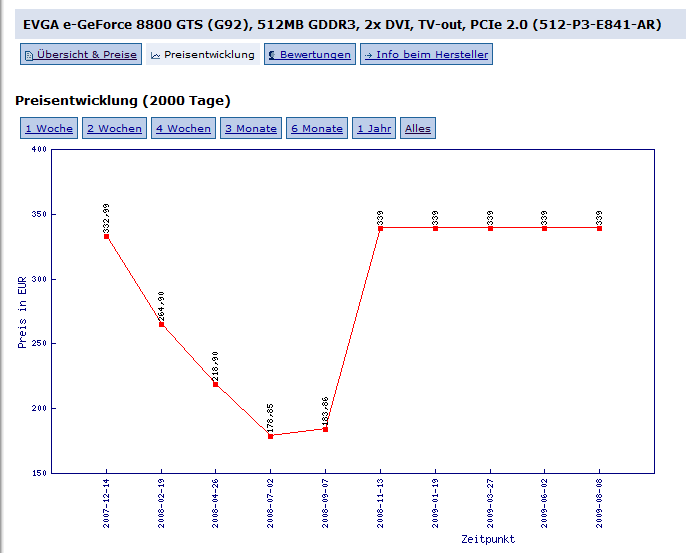Click the 2008-07-02 date label on x-axis
This screenshot has height=553, width=686.
(x=270, y=503)
